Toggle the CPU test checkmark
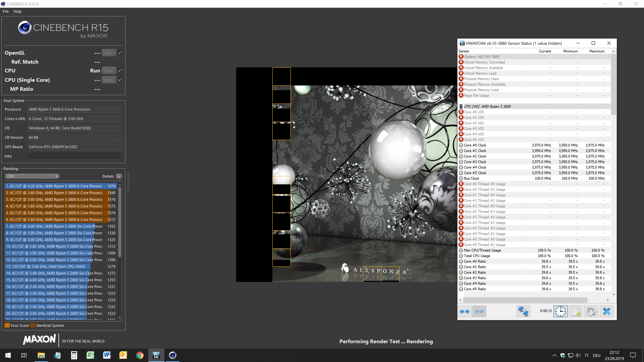 tap(120, 70)
